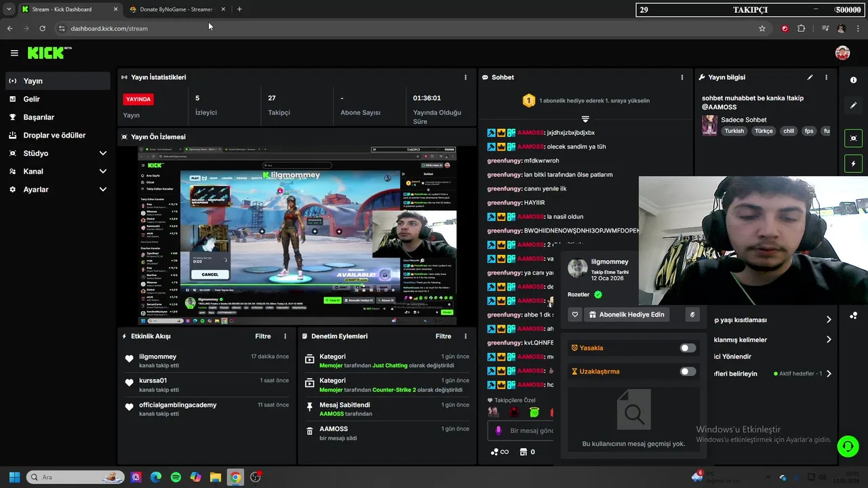Click Abonelik Hediye Edin button
This screenshot has width=868, height=488.
click(x=626, y=314)
